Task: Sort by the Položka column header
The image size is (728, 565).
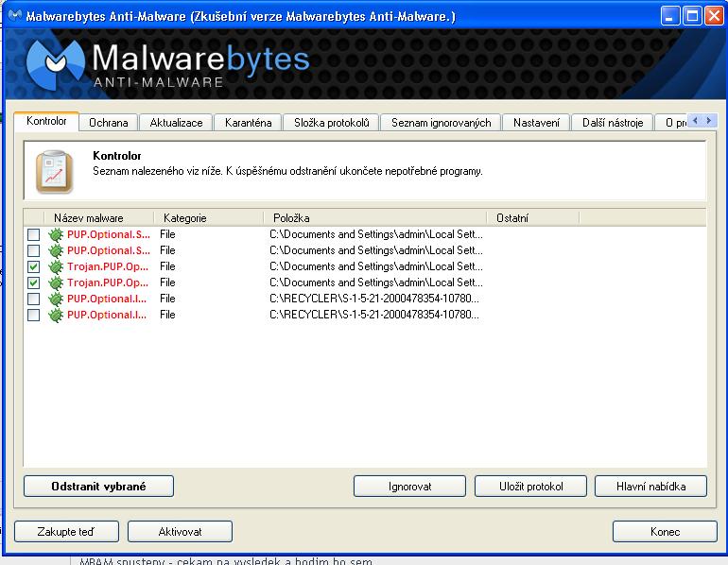Action: (375, 218)
